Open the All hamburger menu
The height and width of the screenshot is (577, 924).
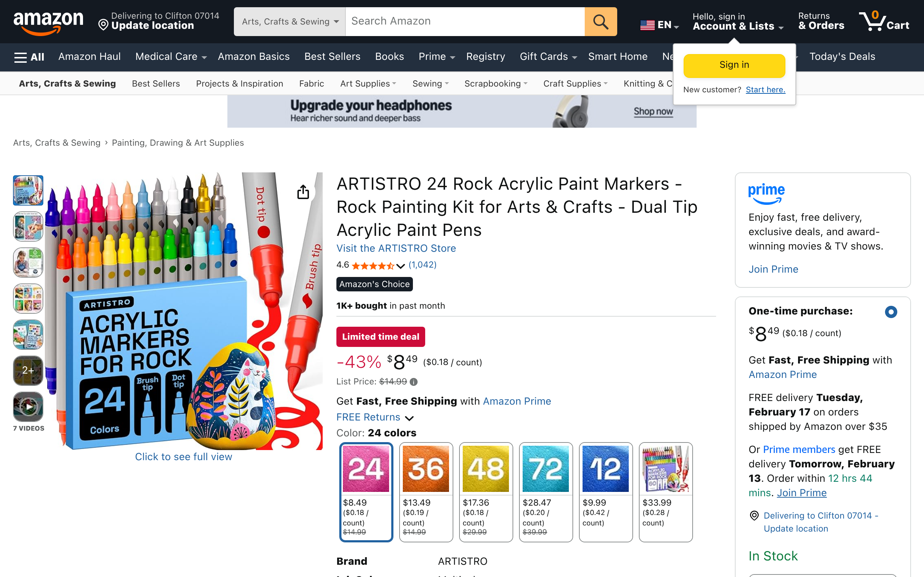click(29, 57)
